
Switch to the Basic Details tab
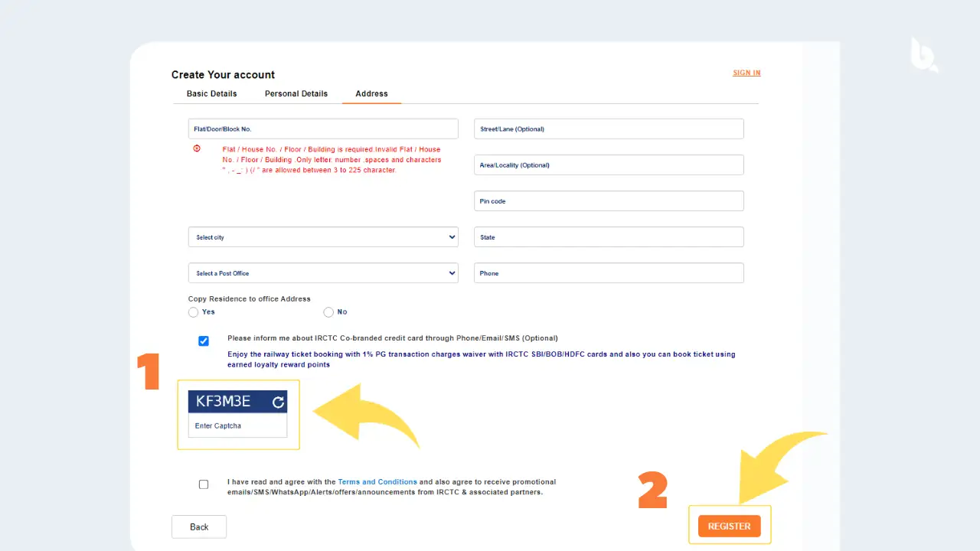pos(212,93)
